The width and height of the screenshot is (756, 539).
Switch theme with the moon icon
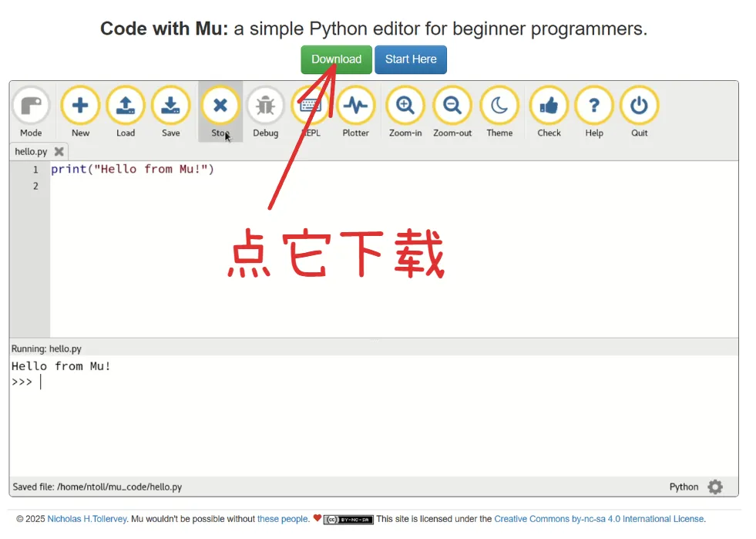pyautogui.click(x=499, y=106)
